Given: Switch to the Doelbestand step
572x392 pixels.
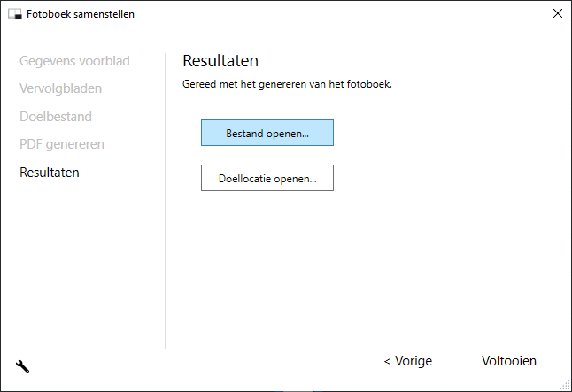Looking at the screenshot, I should (56, 116).
